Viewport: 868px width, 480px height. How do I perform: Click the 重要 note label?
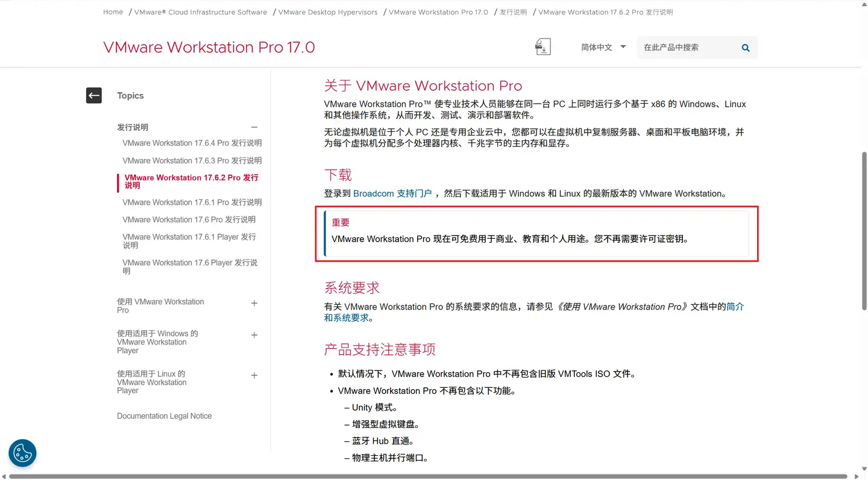341,223
